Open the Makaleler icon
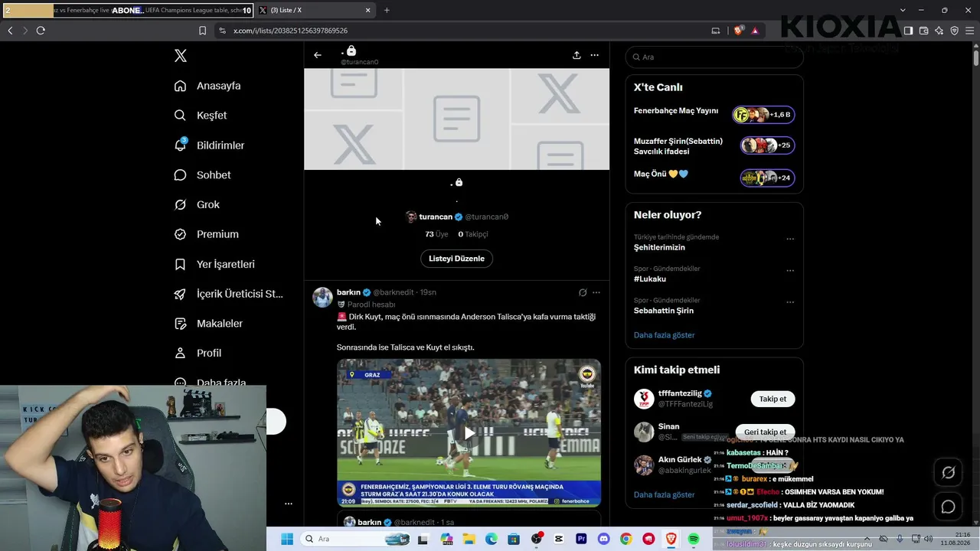The height and width of the screenshot is (551, 980). [x=180, y=324]
